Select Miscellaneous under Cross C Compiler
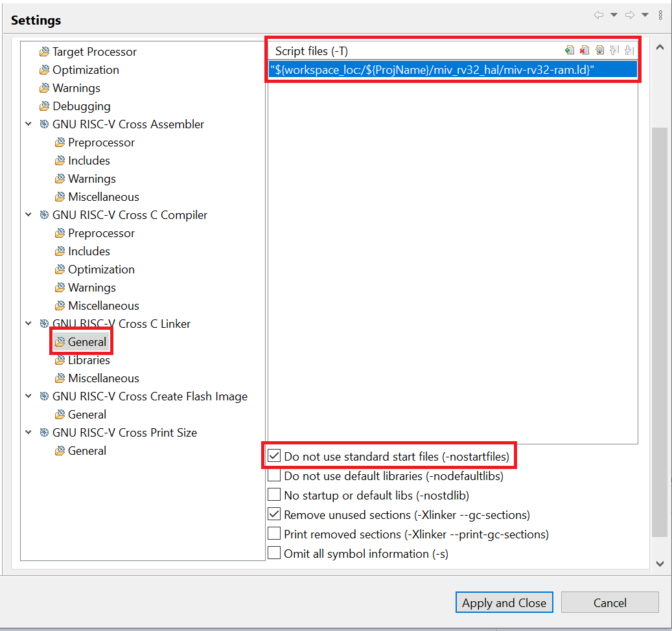The image size is (672, 631). (103, 306)
